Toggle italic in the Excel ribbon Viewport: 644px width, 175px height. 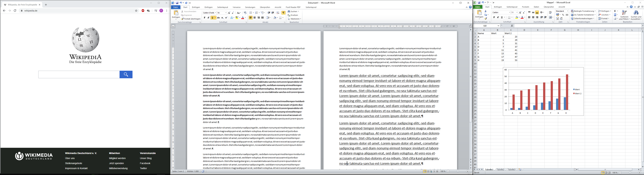click(x=498, y=17)
